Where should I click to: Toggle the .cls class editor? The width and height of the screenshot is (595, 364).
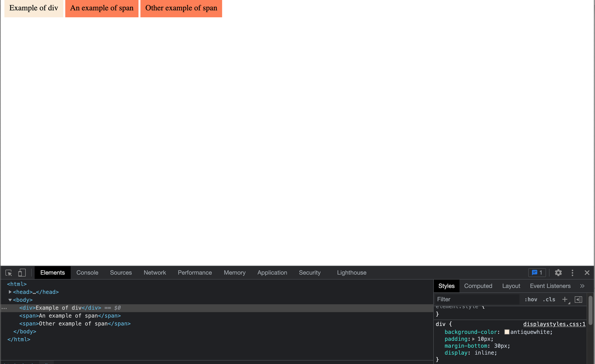(x=549, y=299)
